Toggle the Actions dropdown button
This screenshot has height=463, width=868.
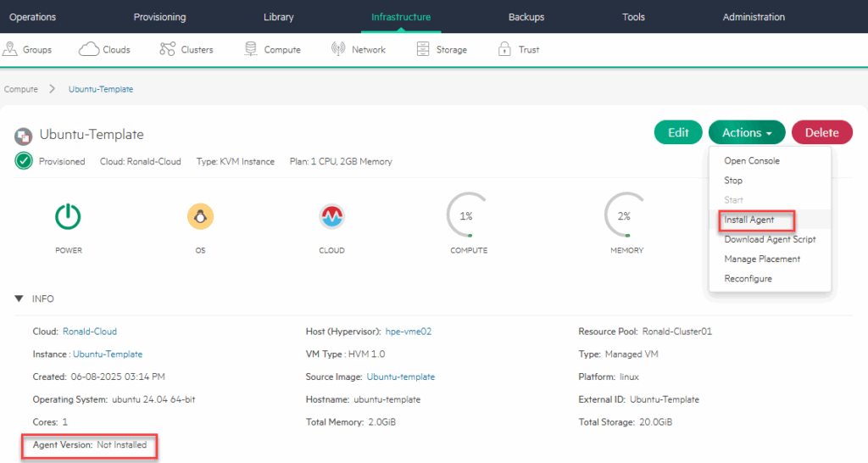pos(747,132)
